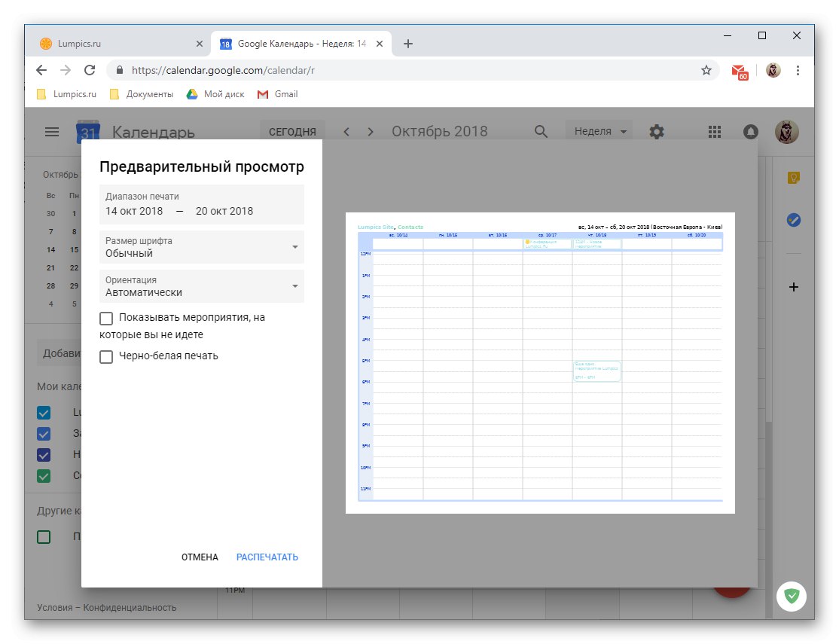This screenshot has height=644, width=839.
Task: Open the Условия link
Action: 54,608
